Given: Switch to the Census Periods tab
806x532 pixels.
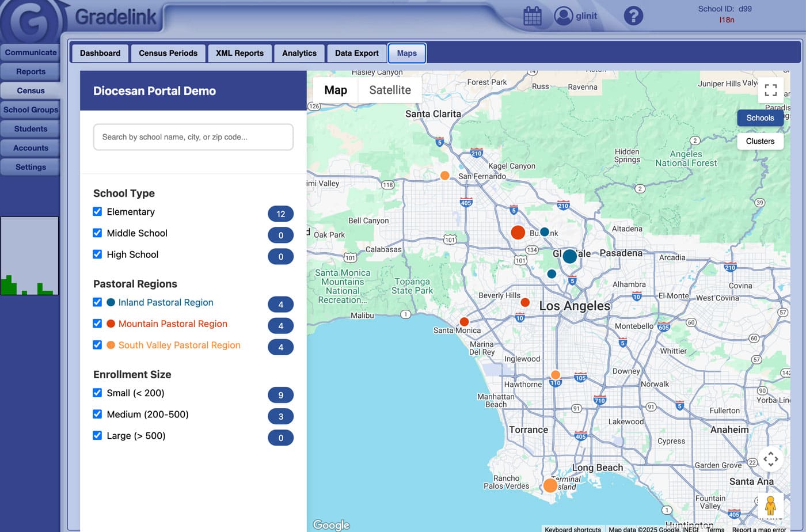Looking at the screenshot, I should coord(168,53).
